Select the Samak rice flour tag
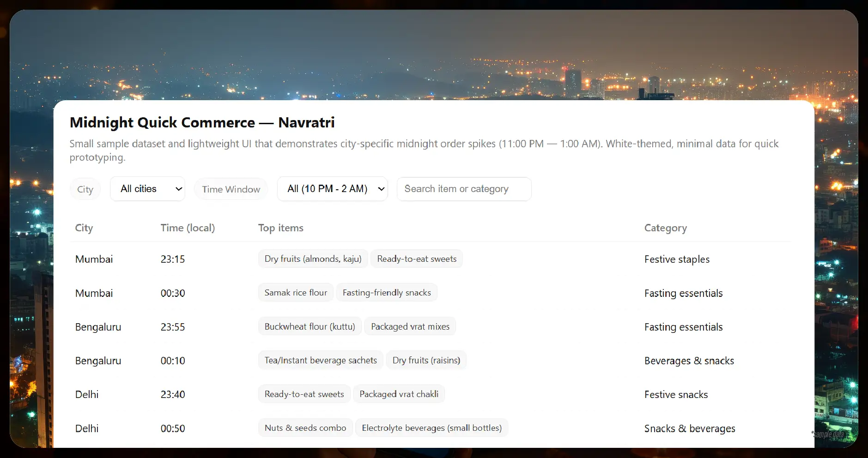Viewport: 868px width, 458px height. pyautogui.click(x=296, y=293)
